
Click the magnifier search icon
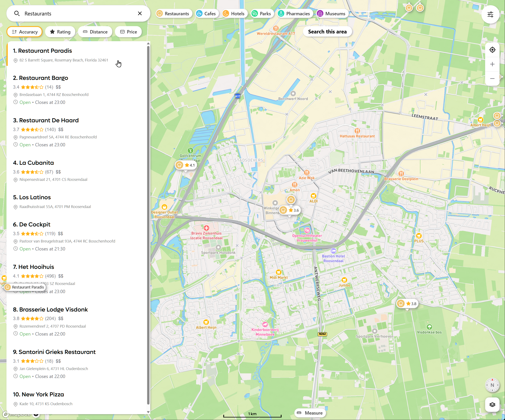(17, 13)
